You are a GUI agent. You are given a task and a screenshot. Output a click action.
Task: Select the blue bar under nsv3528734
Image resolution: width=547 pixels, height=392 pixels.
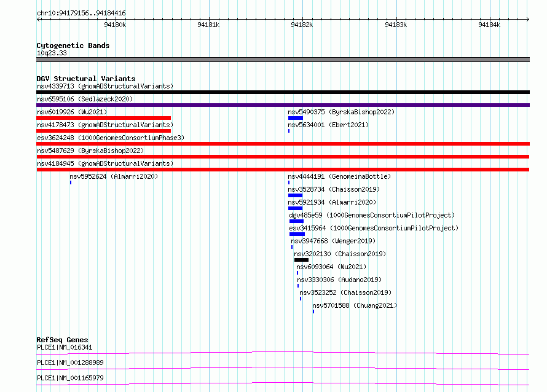click(295, 195)
